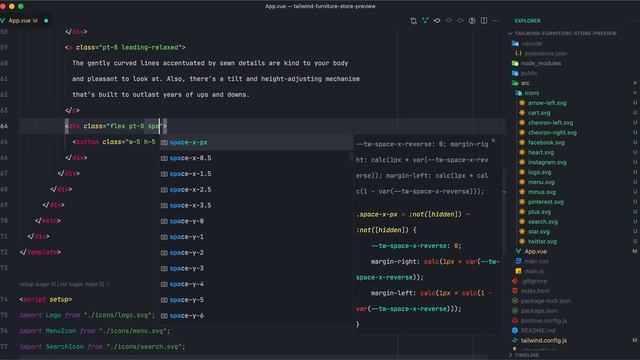Open minus.svg file
The image size is (640, 360).
[x=542, y=192]
